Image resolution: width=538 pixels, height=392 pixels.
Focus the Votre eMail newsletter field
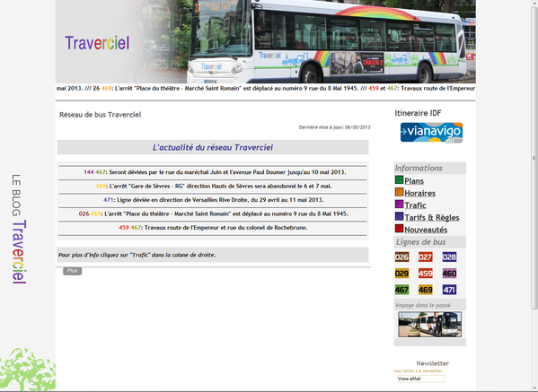point(420,379)
